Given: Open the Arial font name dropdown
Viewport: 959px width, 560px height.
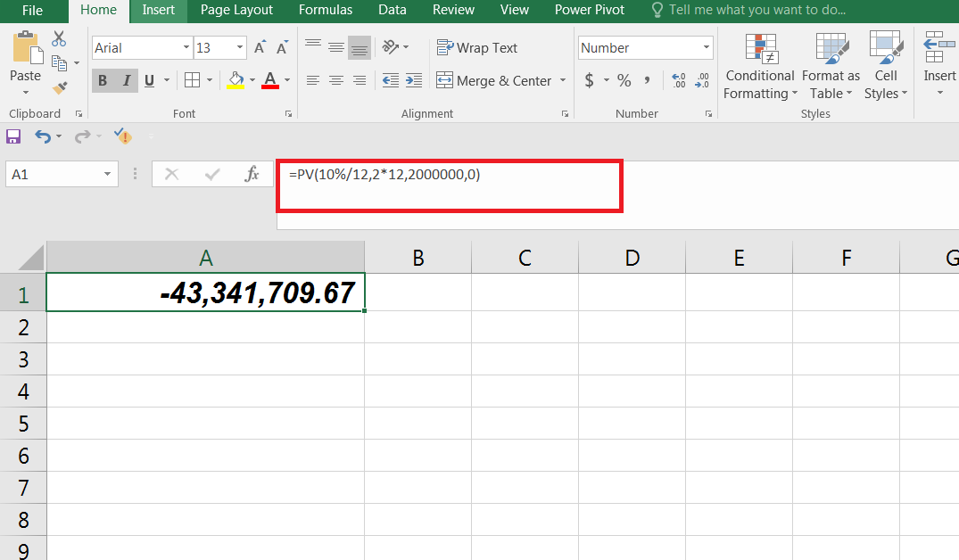Looking at the screenshot, I should [x=186, y=47].
